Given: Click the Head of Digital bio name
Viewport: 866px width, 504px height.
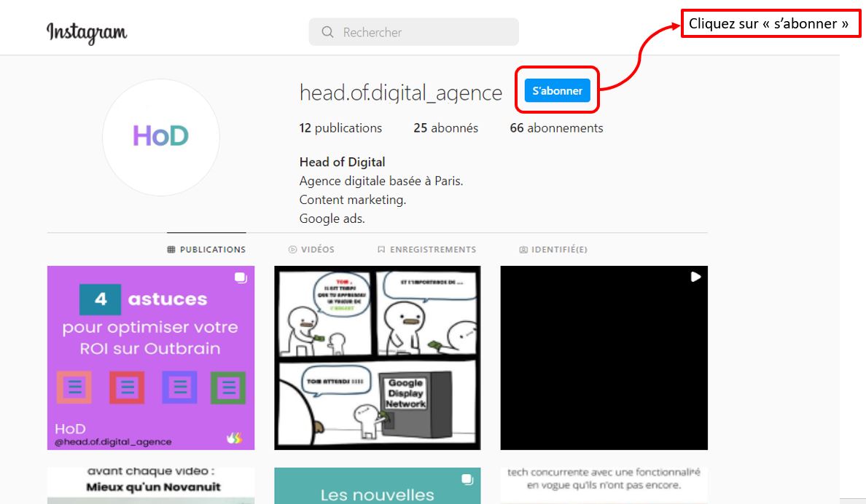Looking at the screenshot, I should click(343, 162).
